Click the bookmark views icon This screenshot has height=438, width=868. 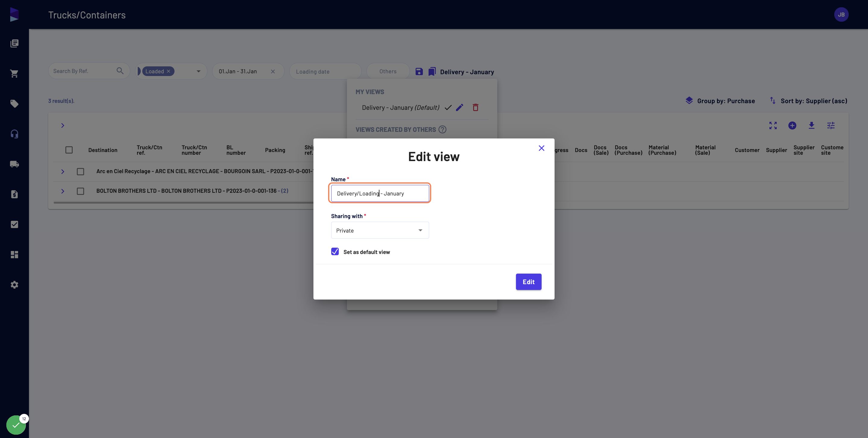(x=432, y=71)
